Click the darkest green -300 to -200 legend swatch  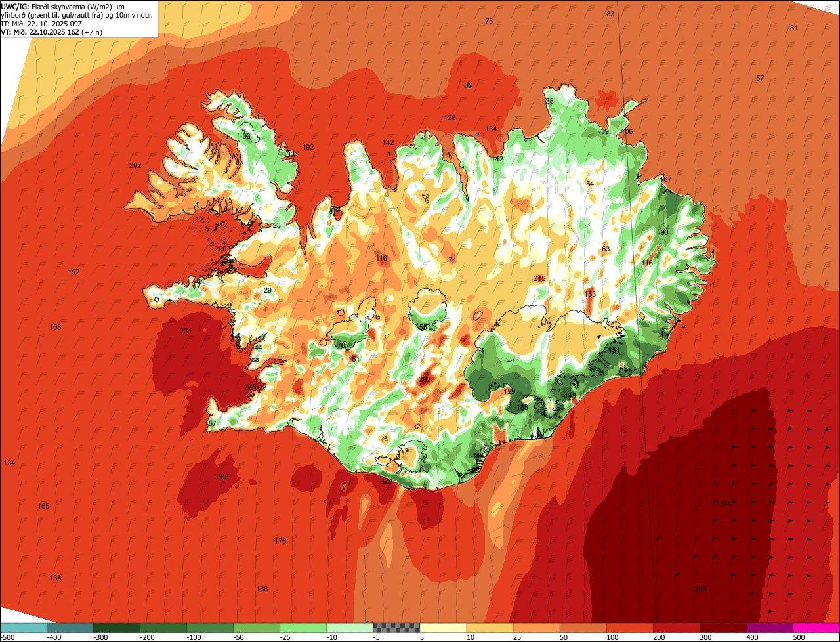point(116,628)
